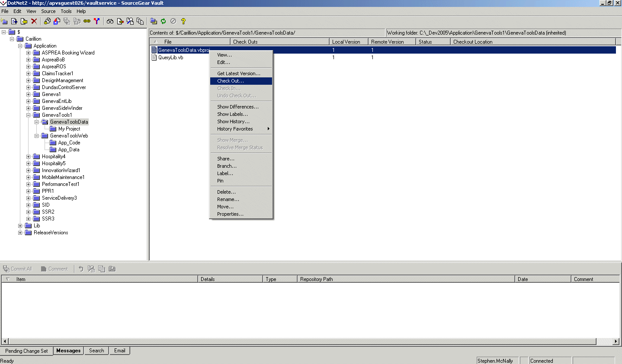Expand the ReleaseVersions folder node
The image size is (622, 364).
tap(20, 233)
